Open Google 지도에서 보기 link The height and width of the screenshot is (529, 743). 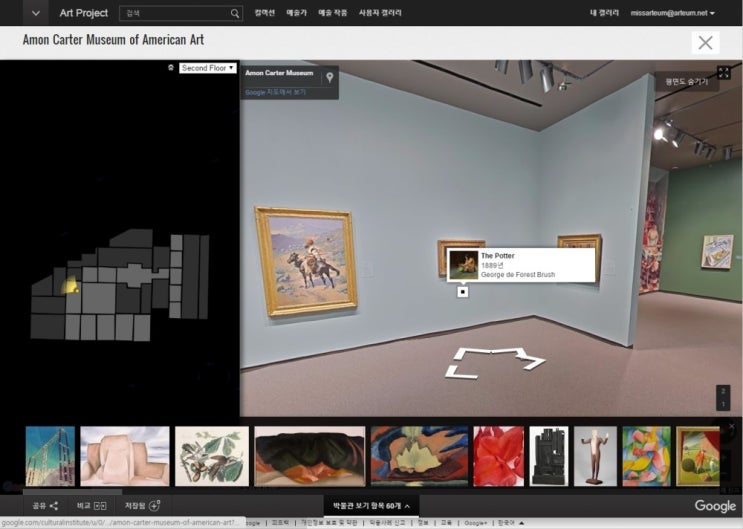click(275, 92)
